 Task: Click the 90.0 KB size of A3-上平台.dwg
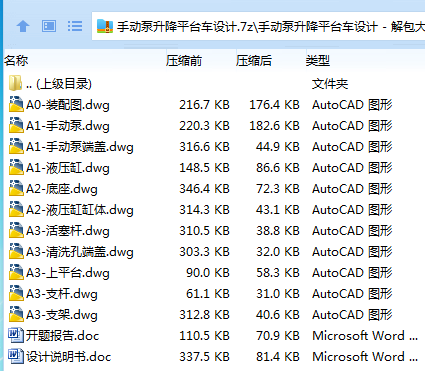[208, 273]
